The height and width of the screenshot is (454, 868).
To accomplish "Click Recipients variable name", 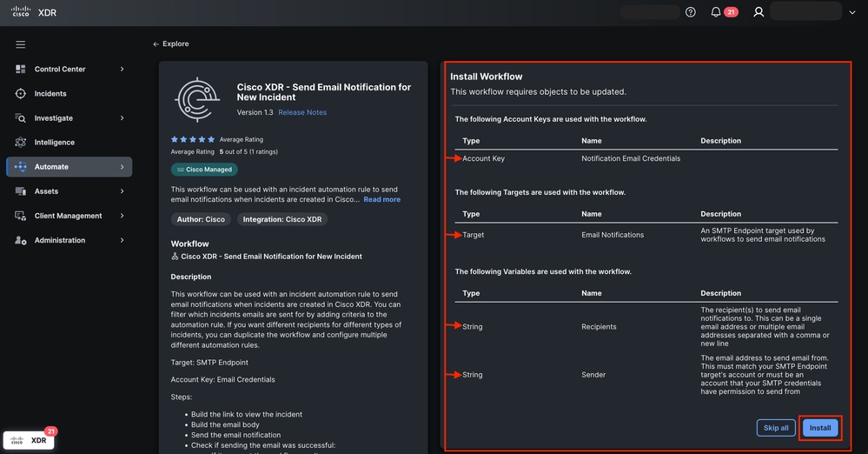I will coord(599,326).
